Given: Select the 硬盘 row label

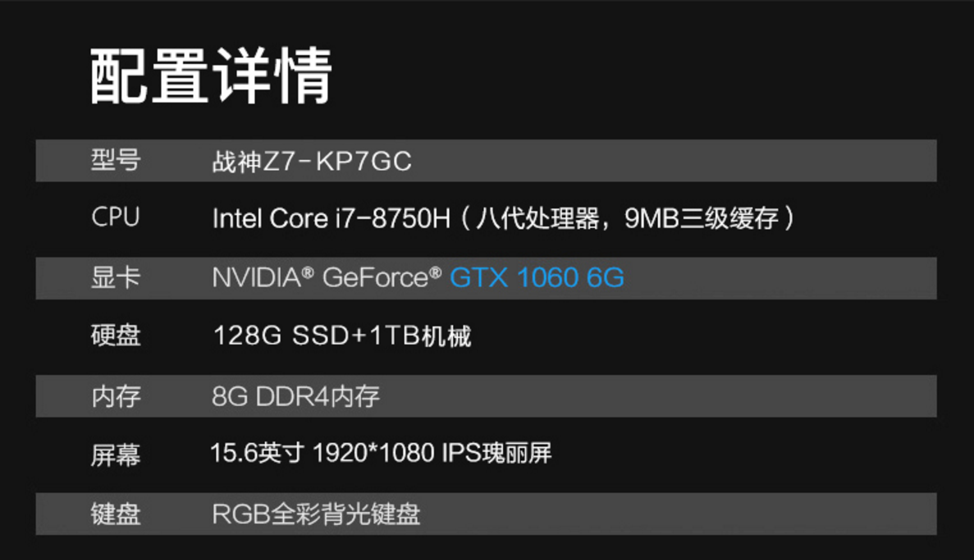Looking at the screenshot, I should [x=115, y=335].
